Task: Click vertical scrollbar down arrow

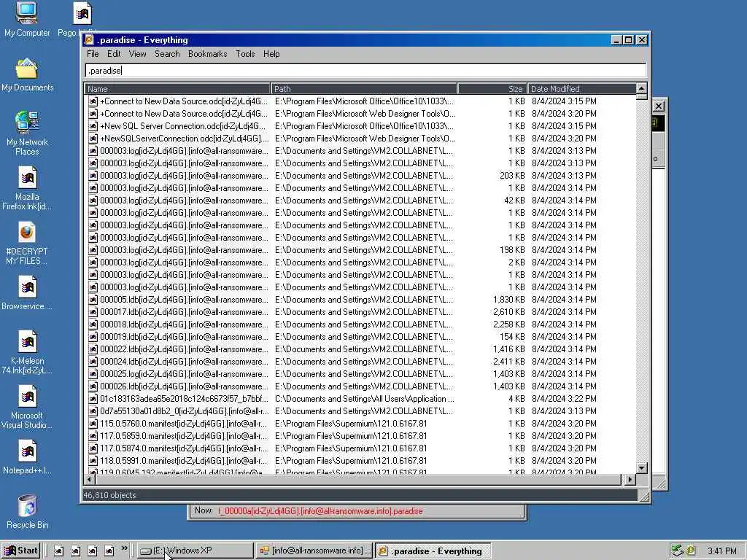Action: point(641,468)
